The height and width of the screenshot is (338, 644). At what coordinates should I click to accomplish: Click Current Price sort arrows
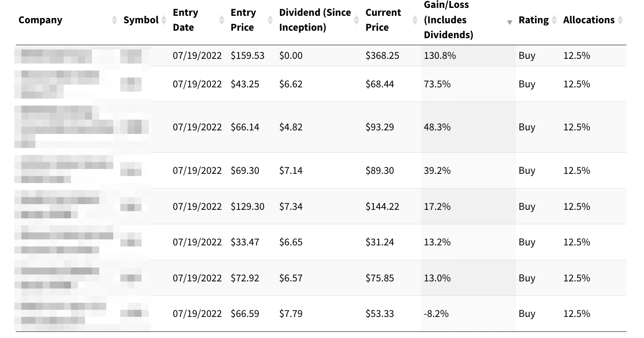tap(415, 20)
